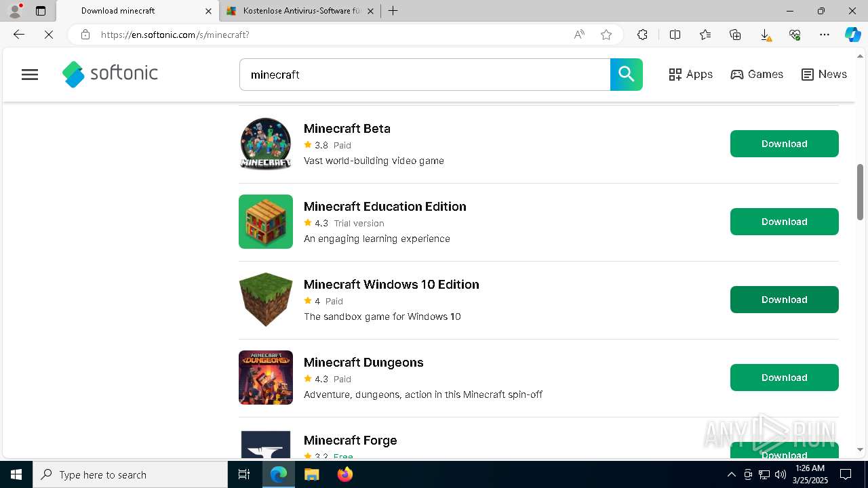Open Task View on taskbar
868x488 pixels.
[x=244, y=474]
